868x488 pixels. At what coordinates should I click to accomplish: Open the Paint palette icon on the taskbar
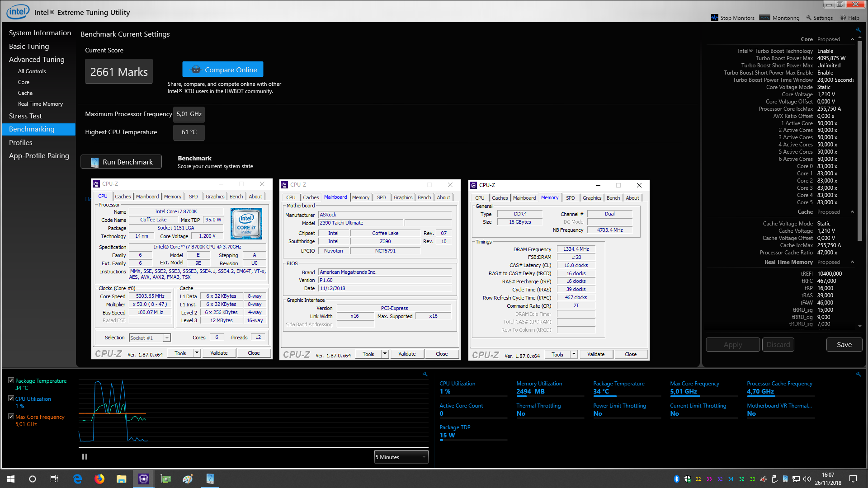(188, 479)
